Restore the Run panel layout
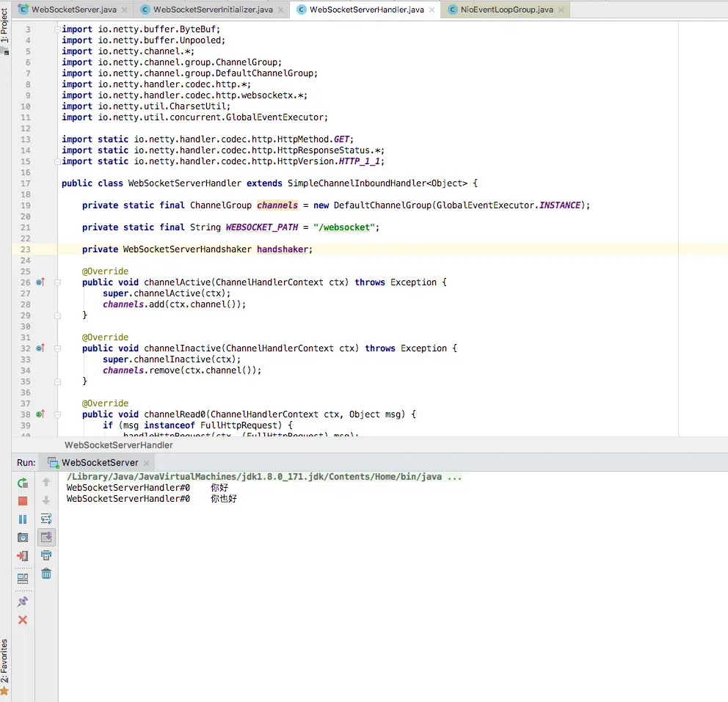 point(23,579)
